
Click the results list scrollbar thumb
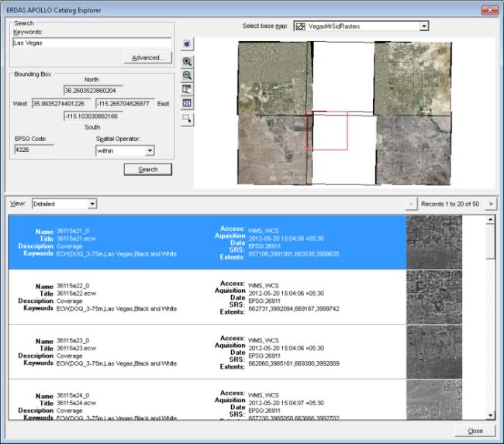click(490, 241)
